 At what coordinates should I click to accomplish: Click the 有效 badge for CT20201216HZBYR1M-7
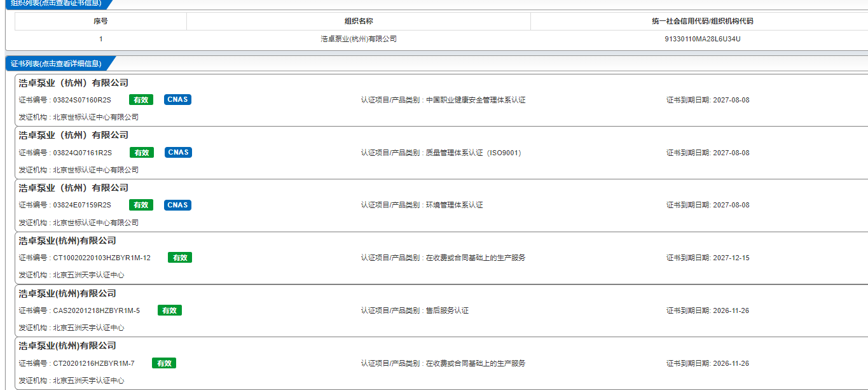pos(164,363)
